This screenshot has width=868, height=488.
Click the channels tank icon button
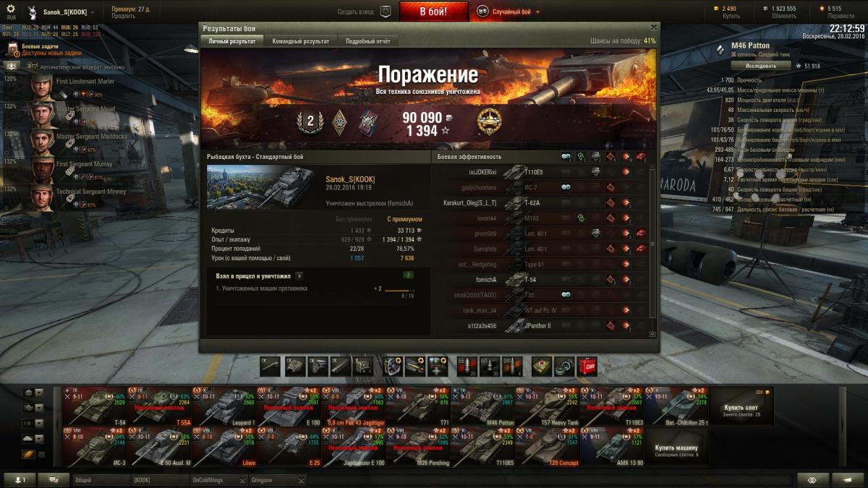[54, 480]
